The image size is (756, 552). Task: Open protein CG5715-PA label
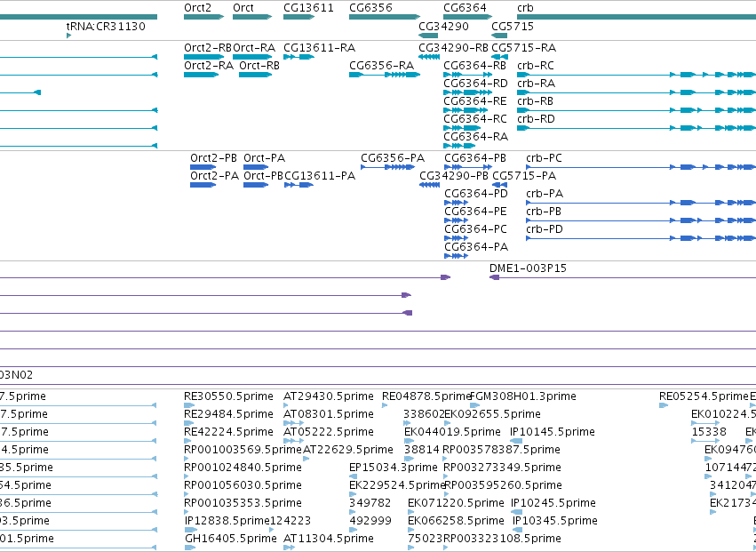pyautogui.click(x=524, y=176)
